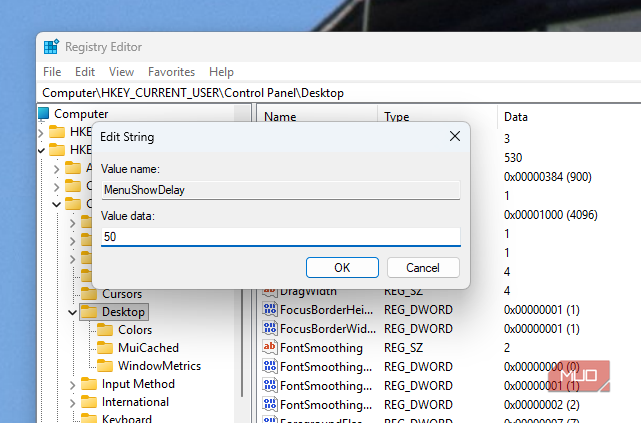Click the registry address bar path
This screenshot has width=641, height=423.
[193, 93]
